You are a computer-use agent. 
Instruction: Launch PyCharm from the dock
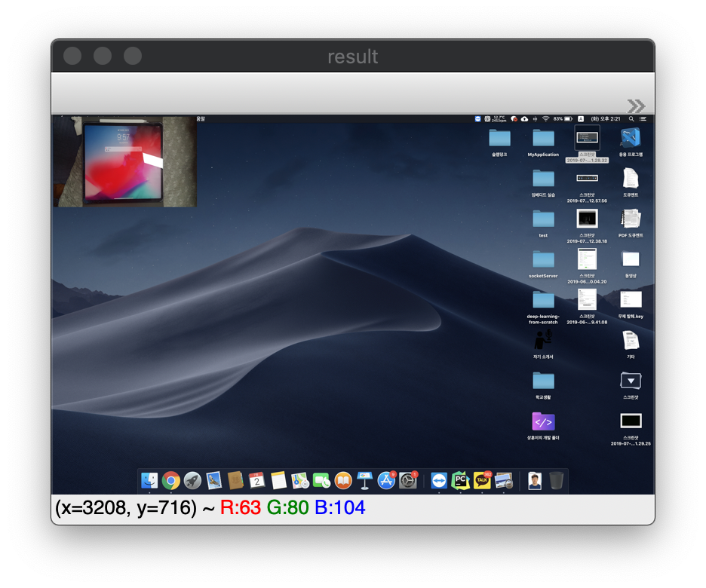461,480
